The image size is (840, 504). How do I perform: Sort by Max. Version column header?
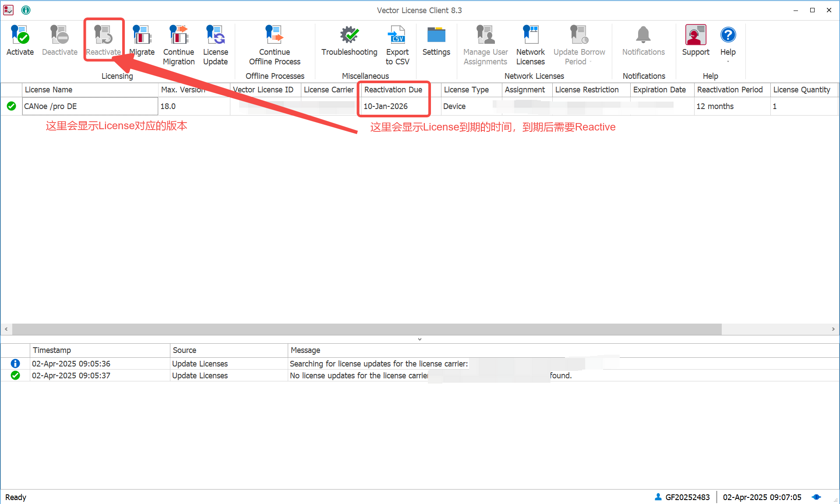pyautogui.click(x=194, y=90)
